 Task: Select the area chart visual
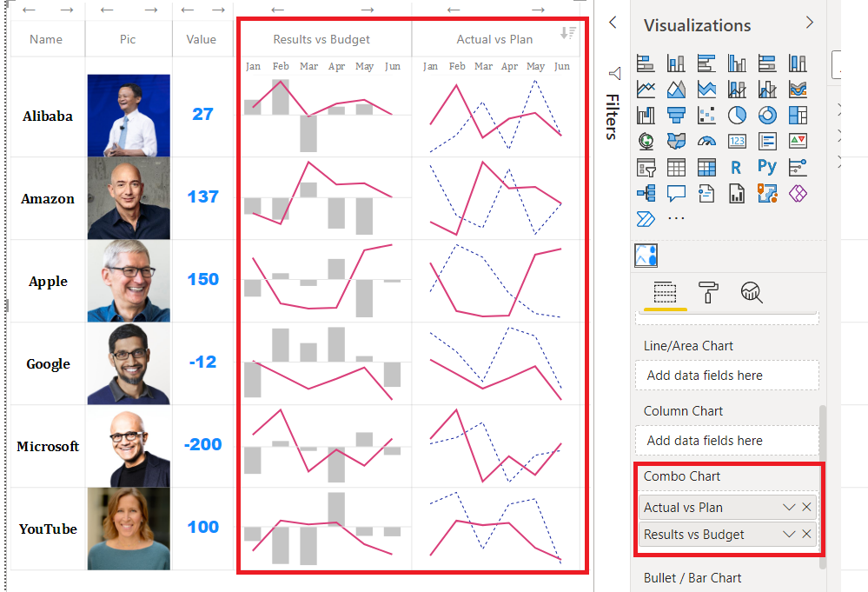[x=676, y=90]
